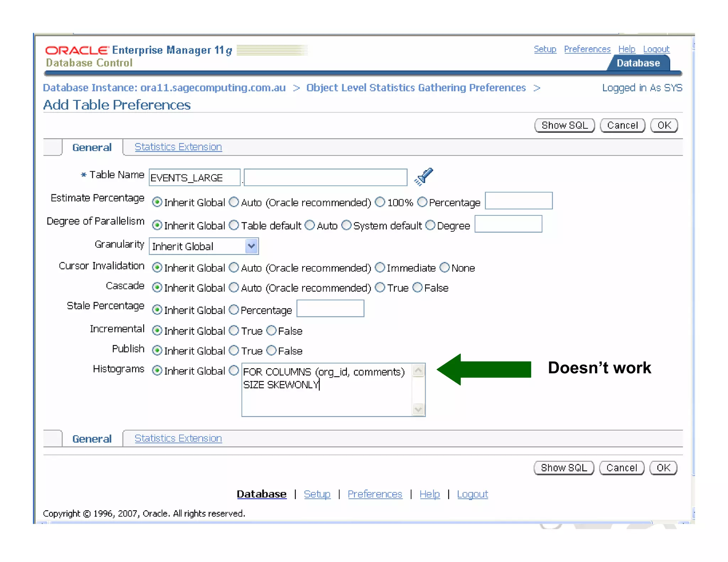The width and height of the screenshot is (728, 562).
Task: Choose 100% estimate percentage option
Action: click(380, 202)
